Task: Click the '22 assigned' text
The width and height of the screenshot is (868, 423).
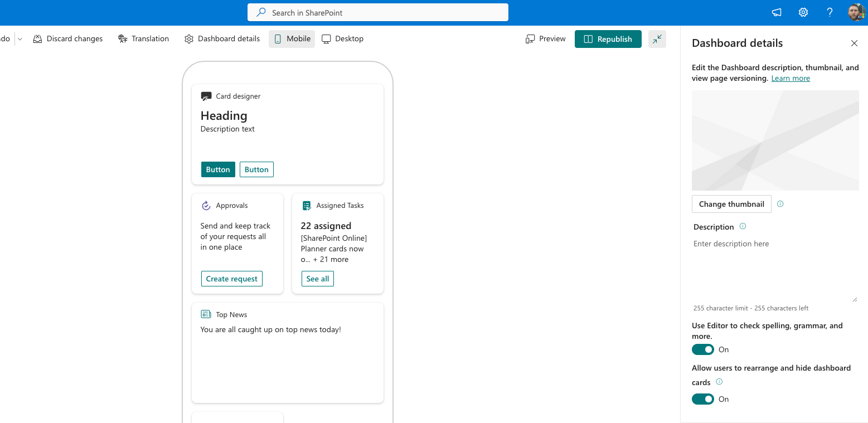Action: click(x=326, y=226)
